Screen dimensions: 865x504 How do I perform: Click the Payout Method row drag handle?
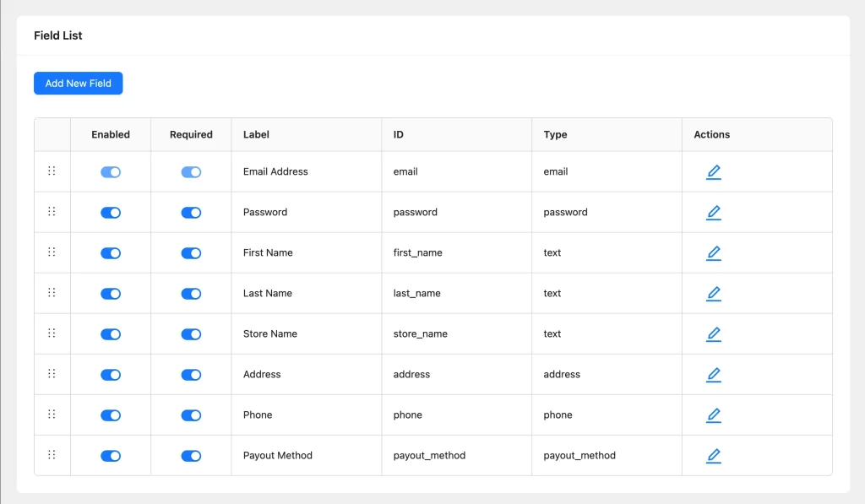(52, 455)
